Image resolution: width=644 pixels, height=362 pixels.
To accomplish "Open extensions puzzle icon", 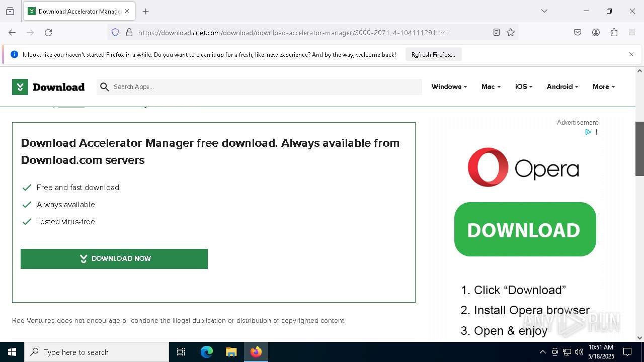I will click(614, 33).
